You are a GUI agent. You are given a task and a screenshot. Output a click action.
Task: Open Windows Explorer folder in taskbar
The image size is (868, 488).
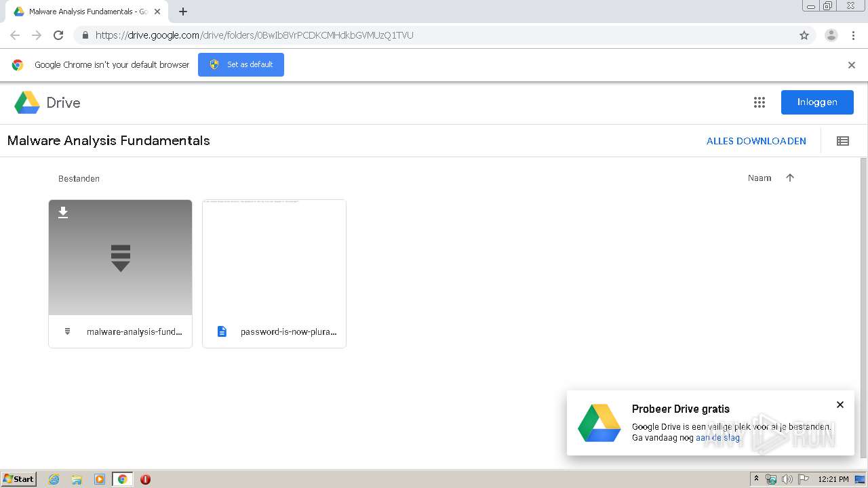tap(77, 479)
